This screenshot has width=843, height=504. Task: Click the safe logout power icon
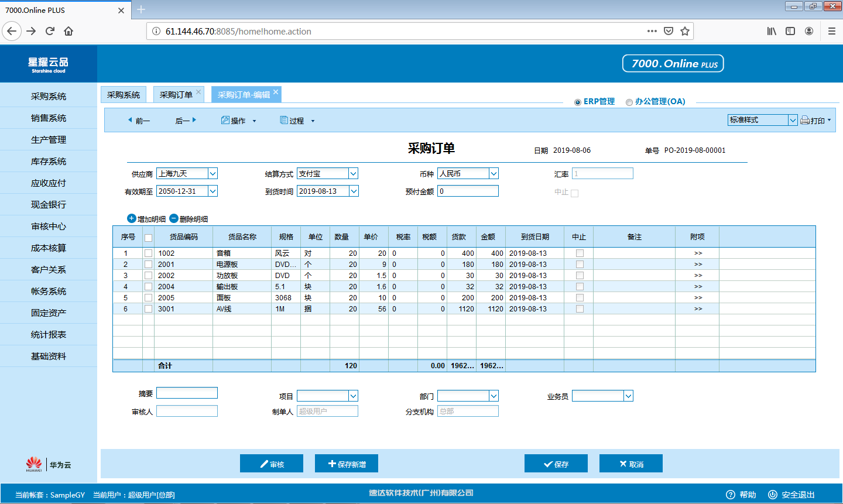click(x=773, y=495)
